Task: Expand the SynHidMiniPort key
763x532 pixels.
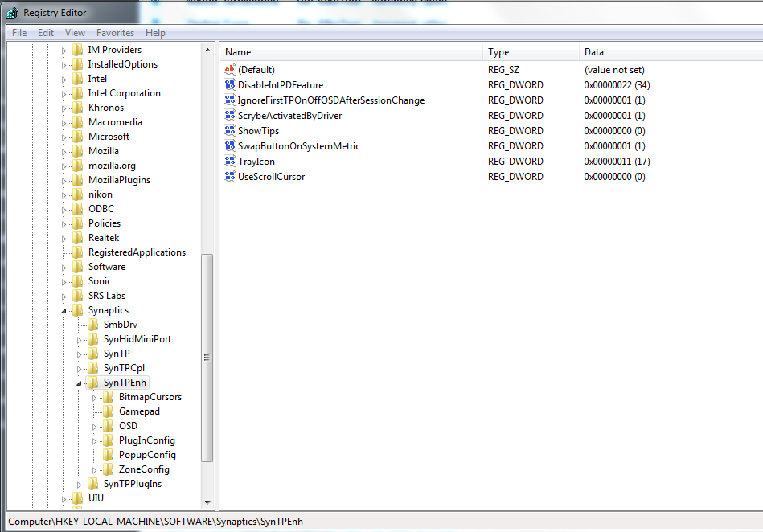Action: tap(79, 340)
